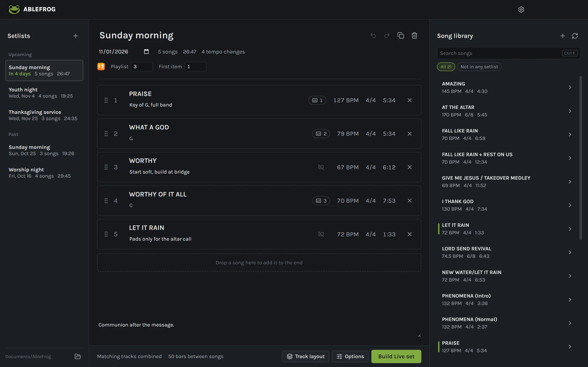Remove WHAT A GOD from setlist
The height and width of the screenshot is (367, 588).
[x=410, y=134]
